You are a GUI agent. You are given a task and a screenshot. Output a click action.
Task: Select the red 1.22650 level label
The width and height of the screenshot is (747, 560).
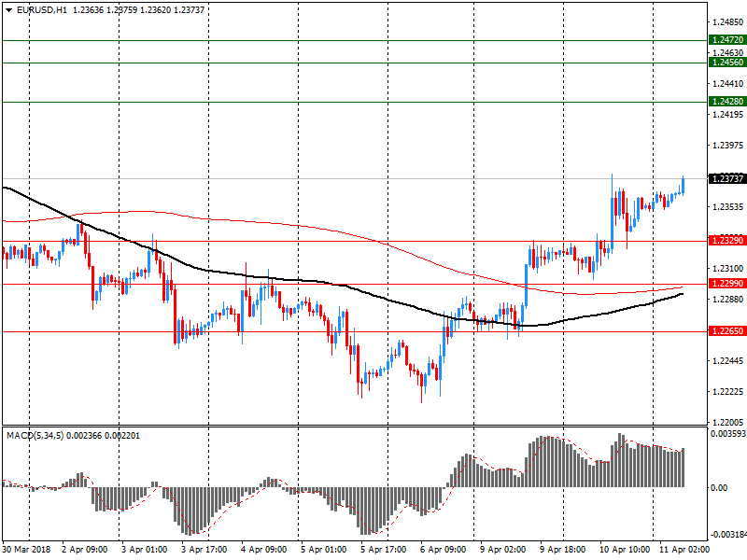point(727,331)
